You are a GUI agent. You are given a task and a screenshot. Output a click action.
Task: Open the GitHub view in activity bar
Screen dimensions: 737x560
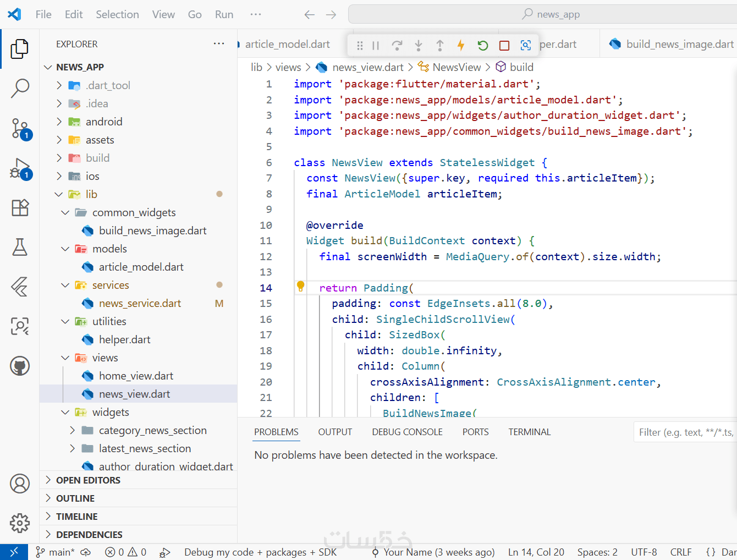[20, 366]
